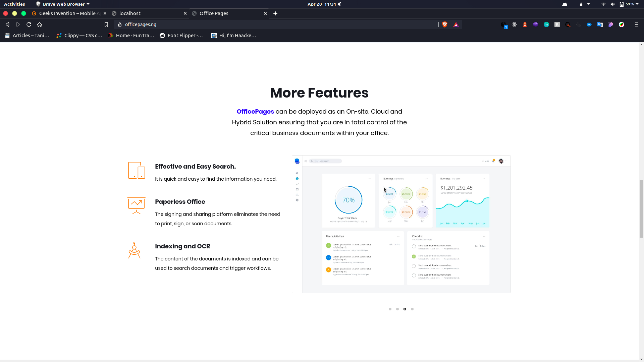The height and width of the screenshot is (362, 644).
Task: Switch to the Geeks Invention tab
Action: pyautogui.click(x=66, y=13)
